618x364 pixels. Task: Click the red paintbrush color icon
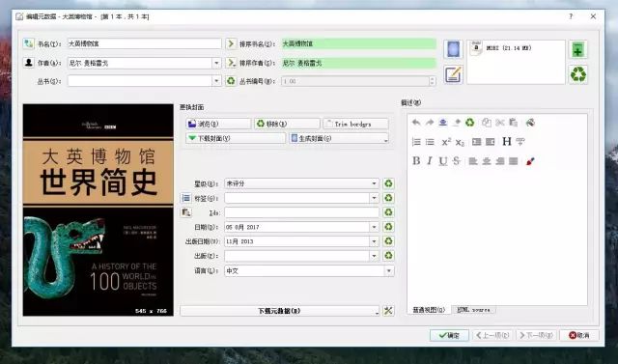(530, 161)
